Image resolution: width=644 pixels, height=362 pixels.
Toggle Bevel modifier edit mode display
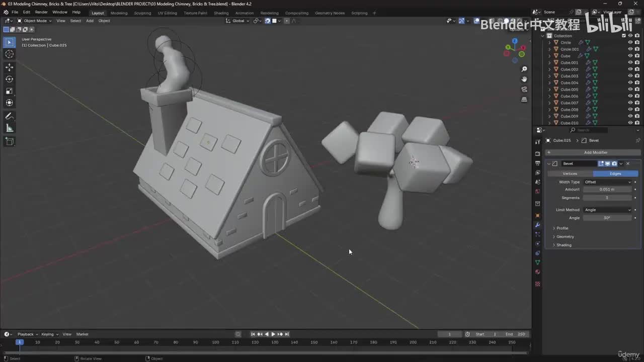pyautogui.click(x=601, y=163)
